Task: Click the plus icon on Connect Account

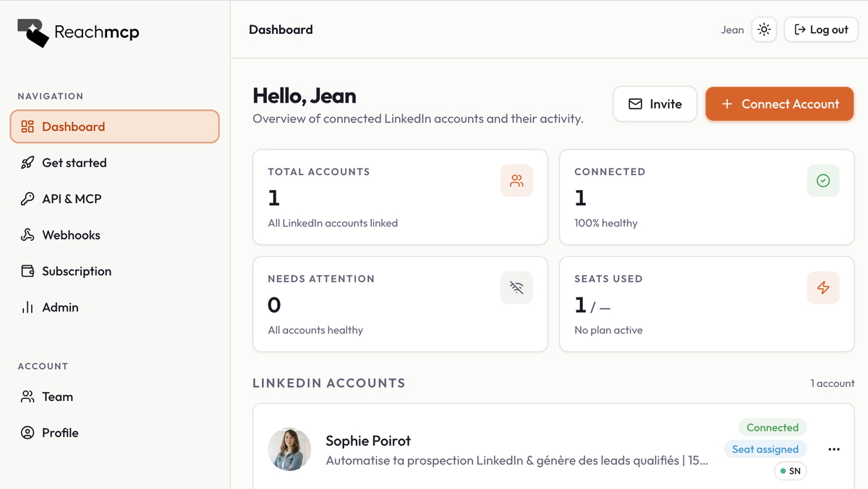Action: point(727,104)
